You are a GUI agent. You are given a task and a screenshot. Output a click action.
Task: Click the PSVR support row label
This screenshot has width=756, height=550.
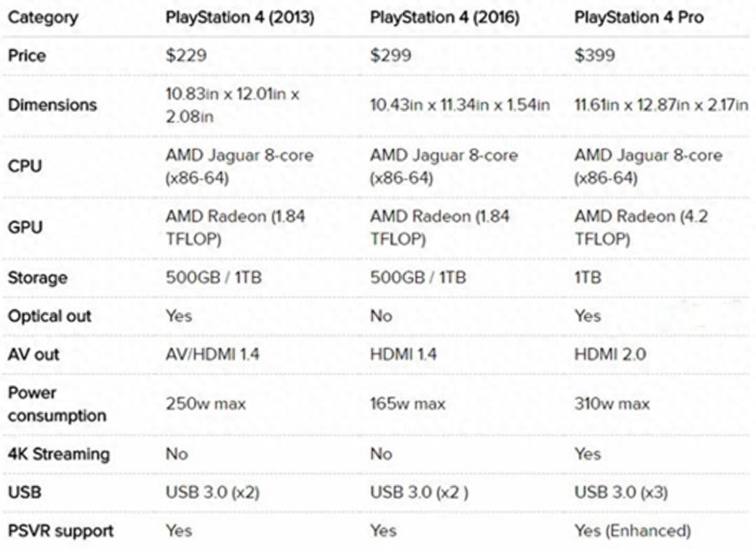(x=60, y=531)
